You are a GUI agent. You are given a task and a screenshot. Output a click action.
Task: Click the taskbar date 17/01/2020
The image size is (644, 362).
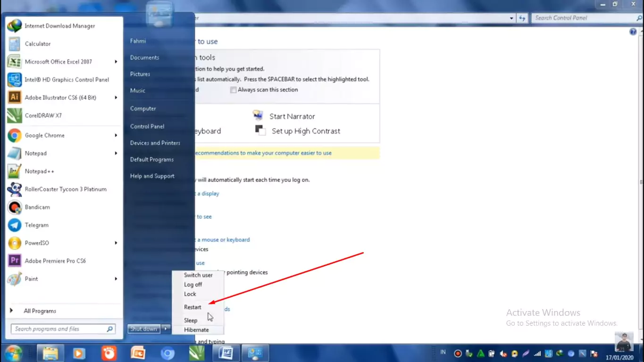coord(620,358)
